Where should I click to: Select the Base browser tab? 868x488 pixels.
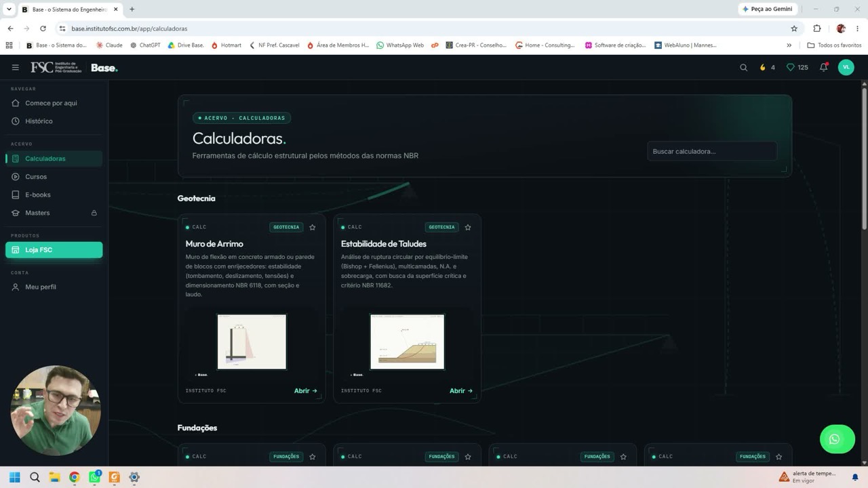click(x=70, y=9)
